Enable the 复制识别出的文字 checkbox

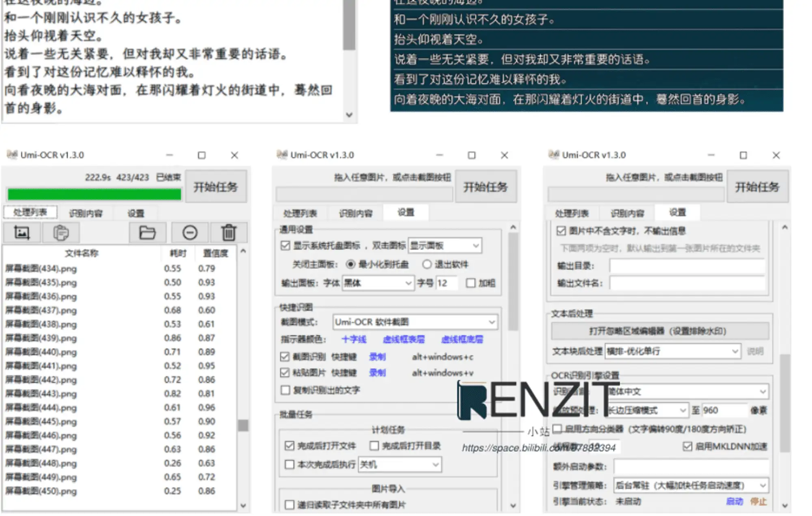pyautogui.click(x=285, y=390)
